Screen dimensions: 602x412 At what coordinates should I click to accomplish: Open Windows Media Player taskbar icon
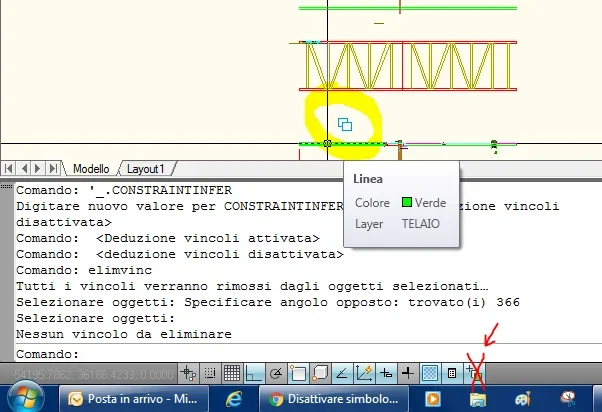(433, 399)
